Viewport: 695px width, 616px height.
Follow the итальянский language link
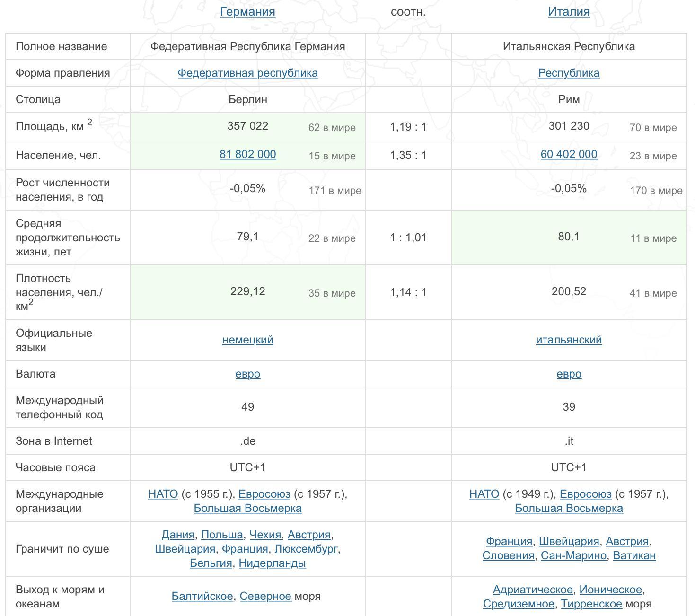(569, 340)
